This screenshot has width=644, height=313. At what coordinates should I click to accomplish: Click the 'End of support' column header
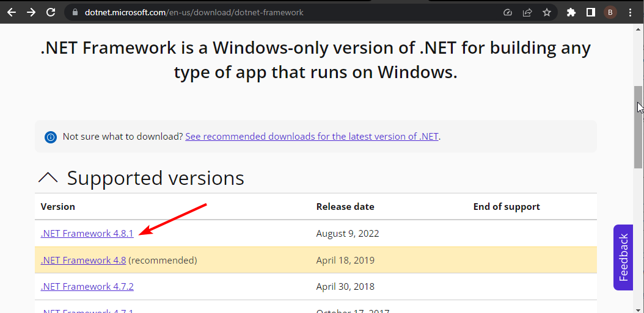pos(507,206)
